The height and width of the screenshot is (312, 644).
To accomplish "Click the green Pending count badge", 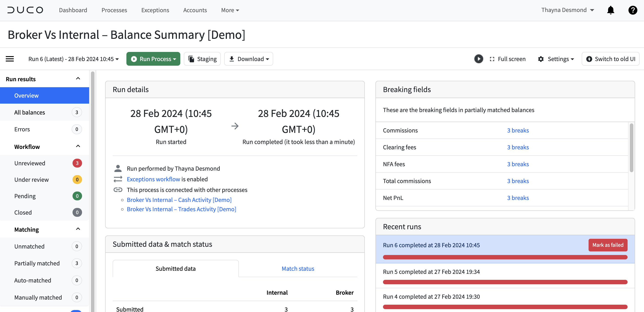I will coord(77,196).
